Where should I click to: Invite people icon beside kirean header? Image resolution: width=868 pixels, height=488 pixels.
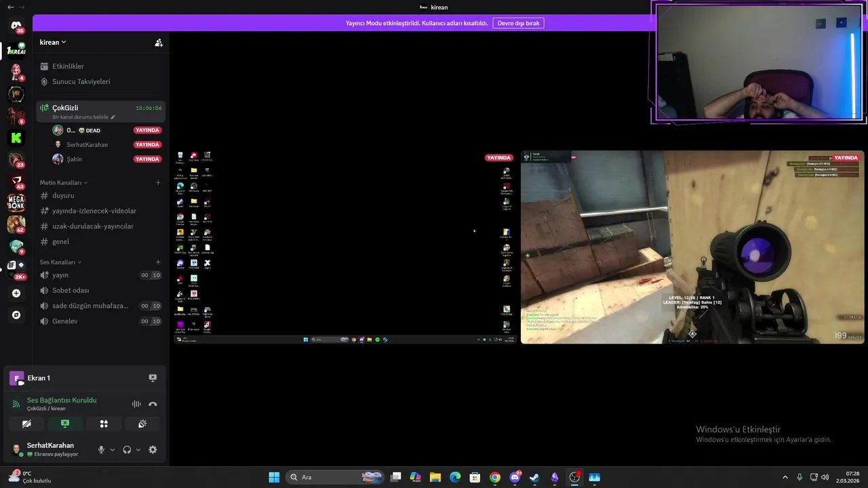coord(159,42)
